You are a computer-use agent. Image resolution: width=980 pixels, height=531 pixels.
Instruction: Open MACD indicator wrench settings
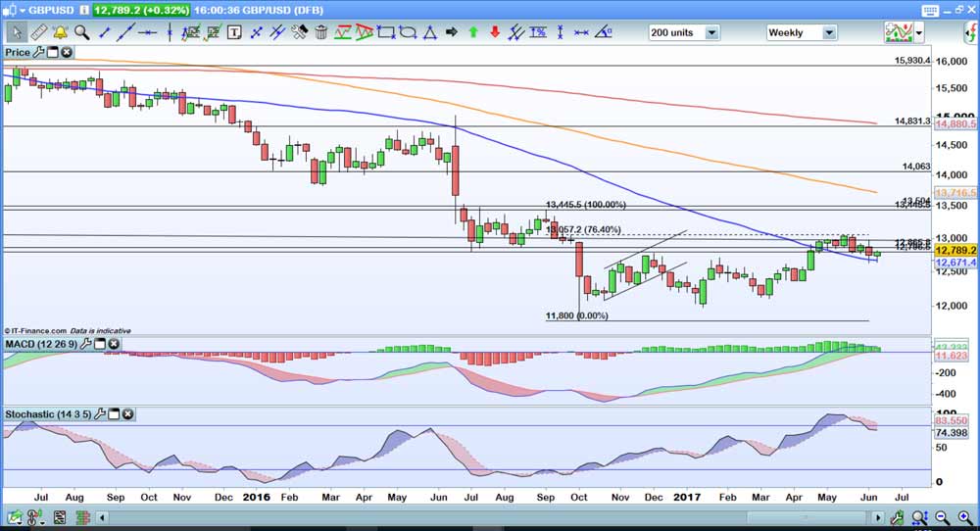click(86, 344)
